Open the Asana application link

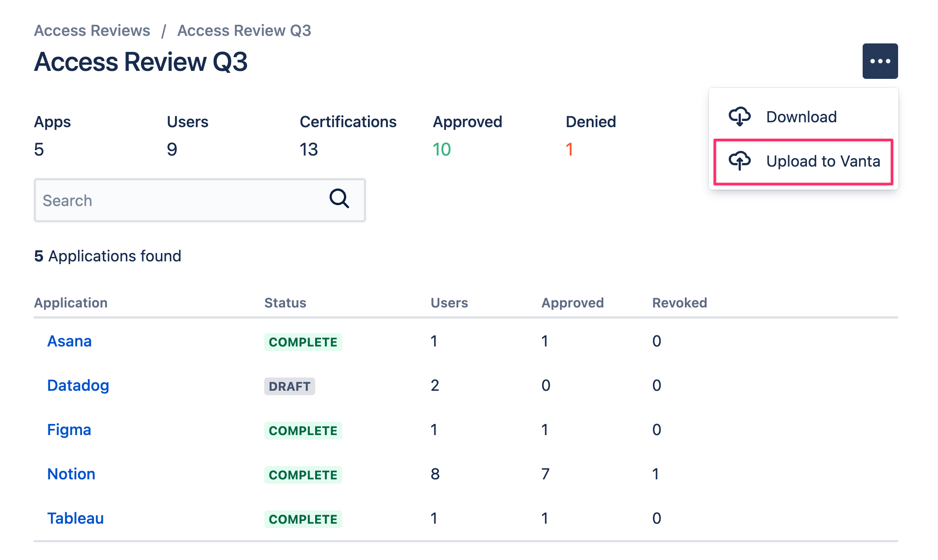pyautogui.click(x=70, y=341)
